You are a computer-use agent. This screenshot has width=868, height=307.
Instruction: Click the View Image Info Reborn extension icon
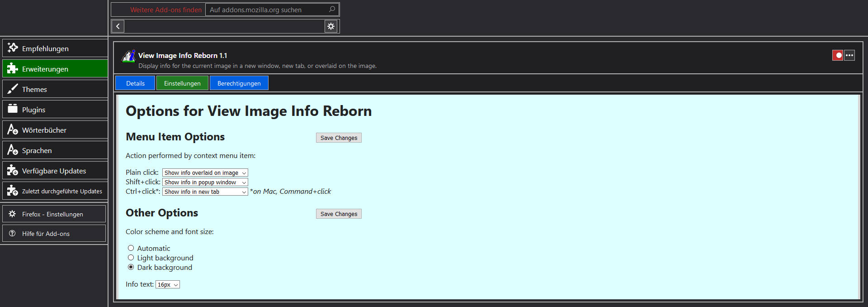[128, 56]
